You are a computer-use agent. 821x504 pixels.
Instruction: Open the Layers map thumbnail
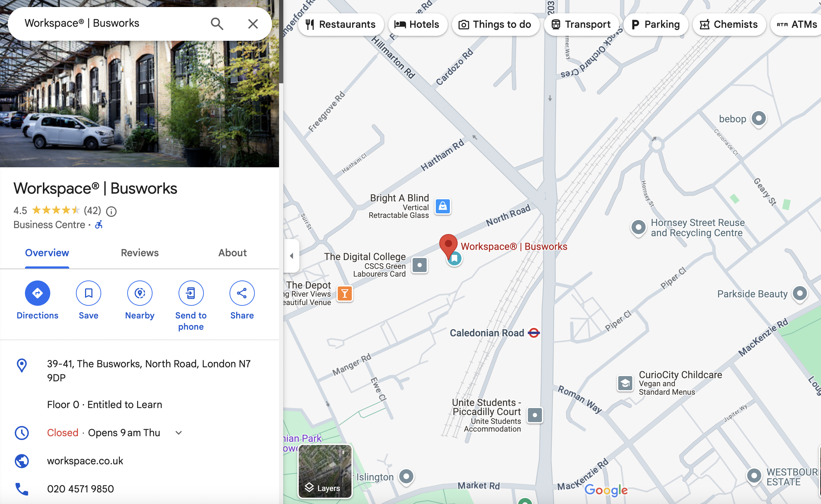[325, 471]
